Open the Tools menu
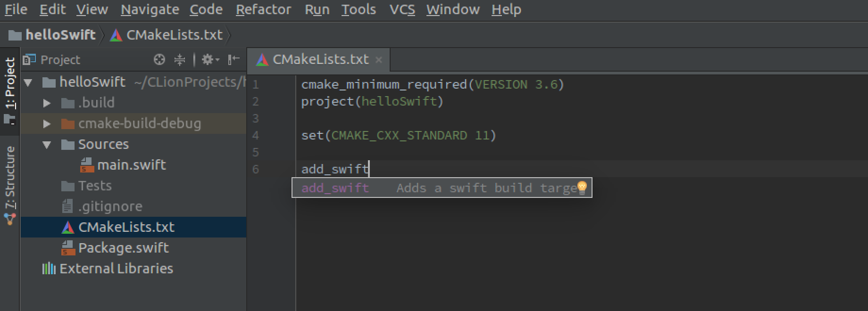 coord(359,9)
